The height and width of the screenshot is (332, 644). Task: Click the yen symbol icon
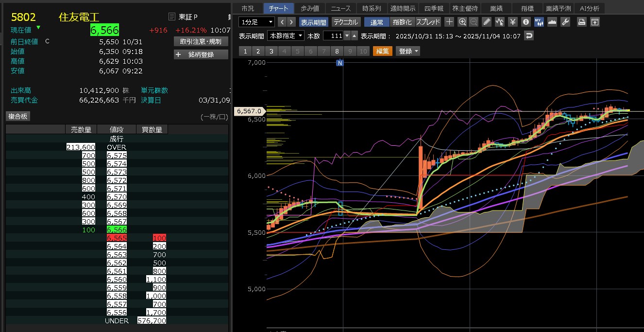[512, 22]
